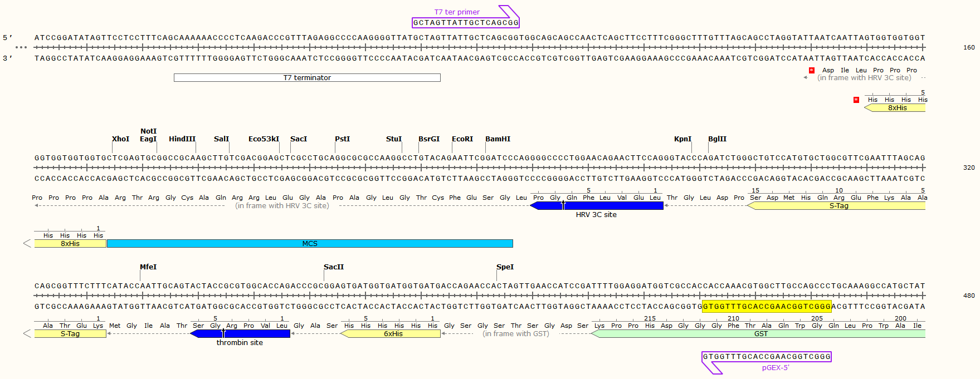Click the red stop codon marker before Asp
Screen dimensions: 980x379
coord(812,70)
